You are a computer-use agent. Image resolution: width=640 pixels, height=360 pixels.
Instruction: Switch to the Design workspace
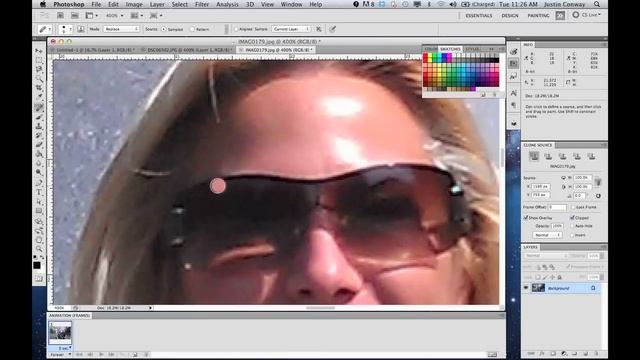point(510,16)
